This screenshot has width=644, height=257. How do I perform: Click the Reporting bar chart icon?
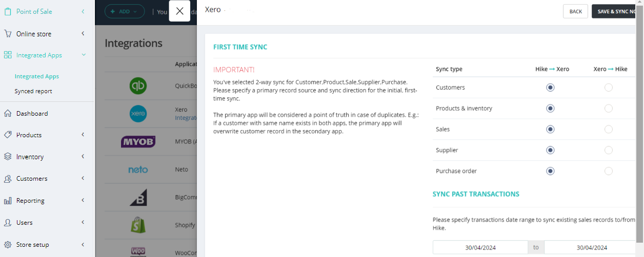(x=8, y=201)
